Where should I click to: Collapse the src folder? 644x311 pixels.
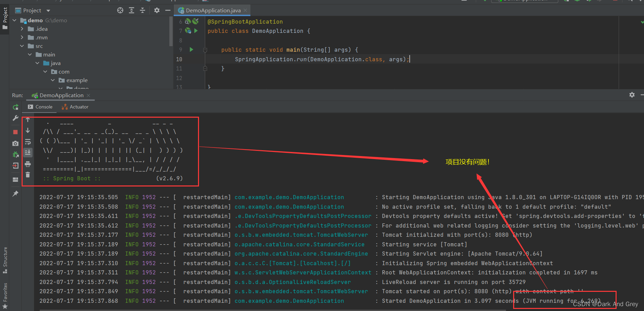[x=22, y=46]
